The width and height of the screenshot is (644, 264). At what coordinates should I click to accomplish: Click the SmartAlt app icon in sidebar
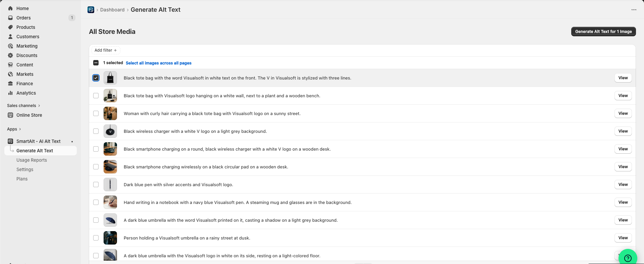[10, 141]
